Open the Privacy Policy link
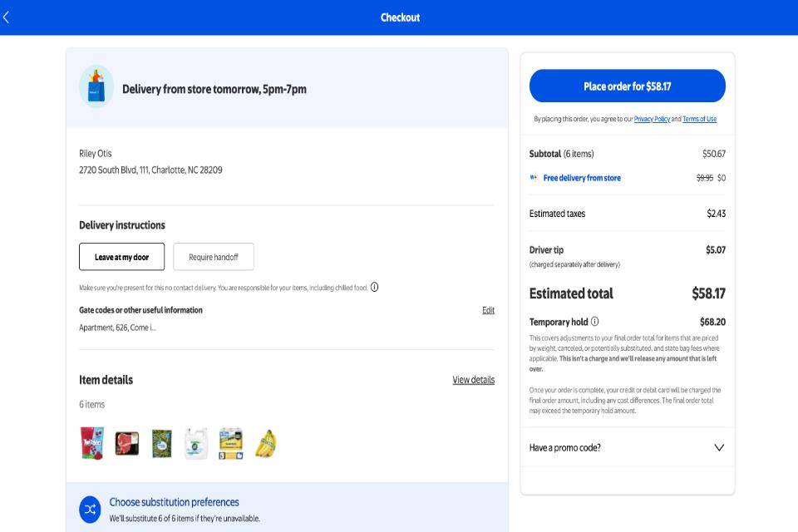Viewport: 798px width, 532px height. pos(651,118)
